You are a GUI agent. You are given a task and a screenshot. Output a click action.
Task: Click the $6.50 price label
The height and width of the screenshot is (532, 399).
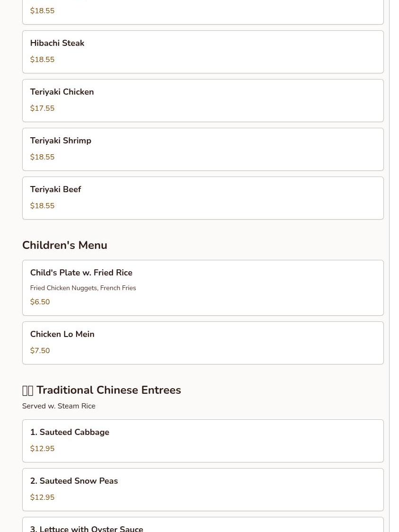[40, 302]
